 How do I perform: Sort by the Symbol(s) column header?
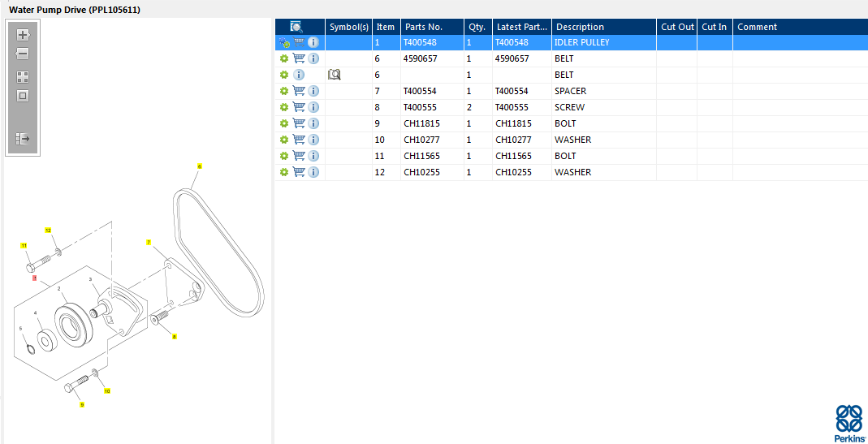pos(349,27)
